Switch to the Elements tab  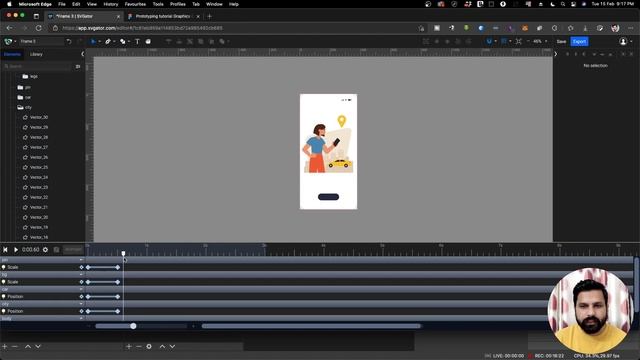pyautogui.click(x=12, y=54)
